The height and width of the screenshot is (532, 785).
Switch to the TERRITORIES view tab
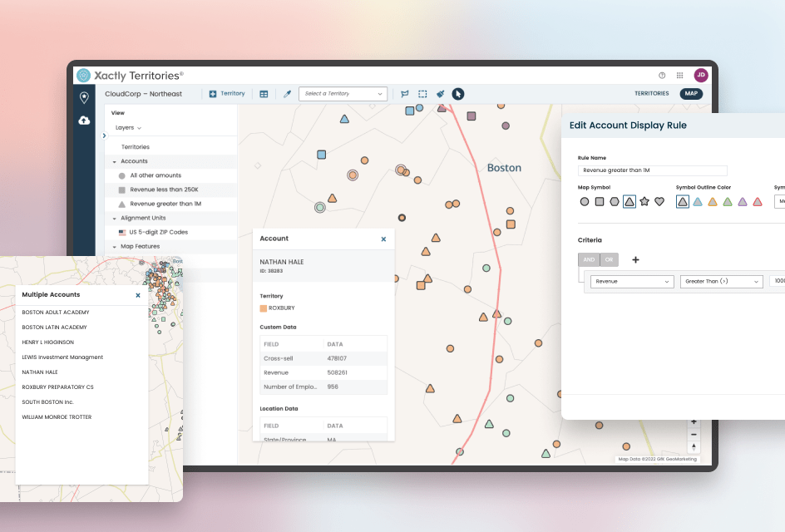(x=651, y=94)
